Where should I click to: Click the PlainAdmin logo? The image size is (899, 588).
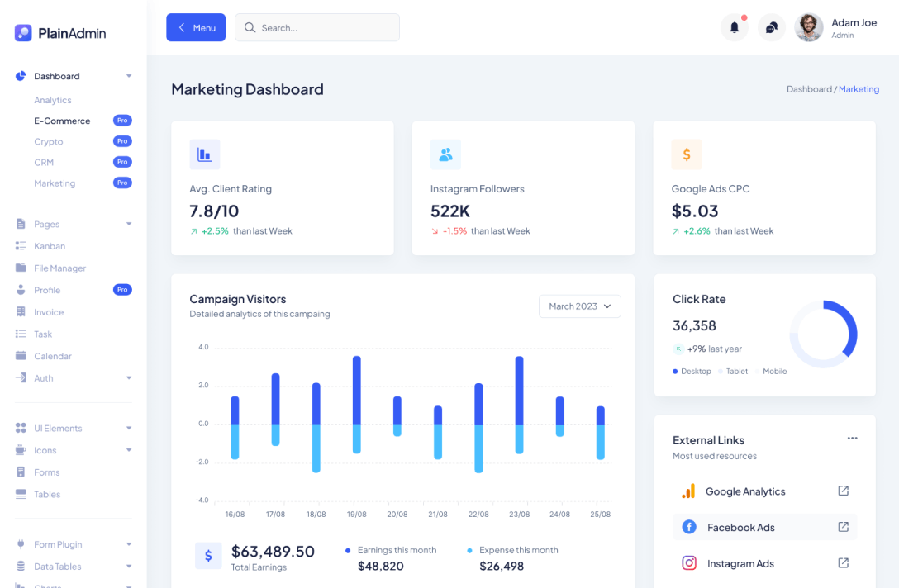60,33
